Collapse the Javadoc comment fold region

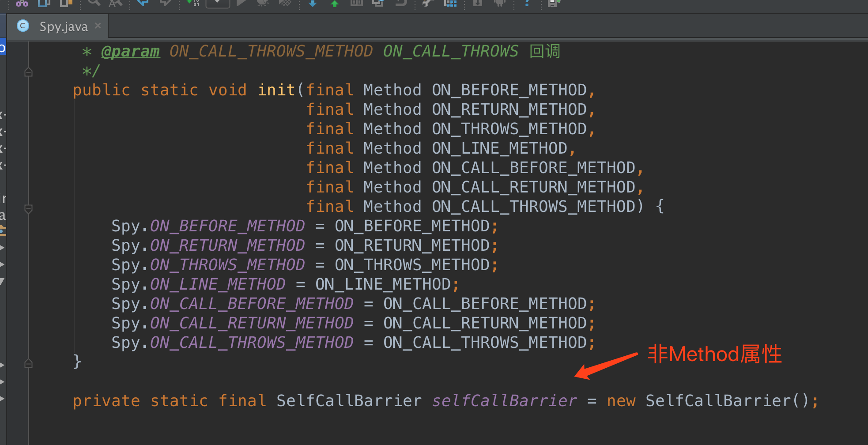coord(28,72)
